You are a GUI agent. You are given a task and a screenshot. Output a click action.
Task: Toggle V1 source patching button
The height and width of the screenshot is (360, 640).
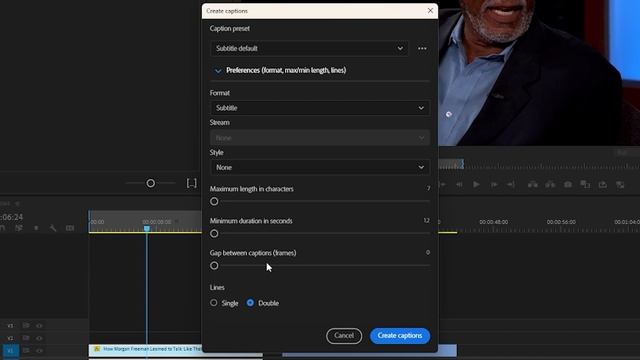coord(11,351)
